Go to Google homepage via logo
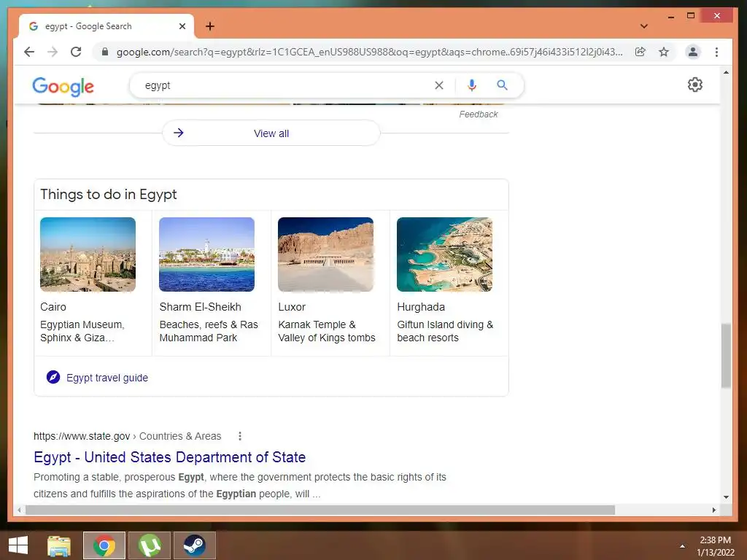The width and height of the screenshot is (747, 560). click(x=63, y=87)
